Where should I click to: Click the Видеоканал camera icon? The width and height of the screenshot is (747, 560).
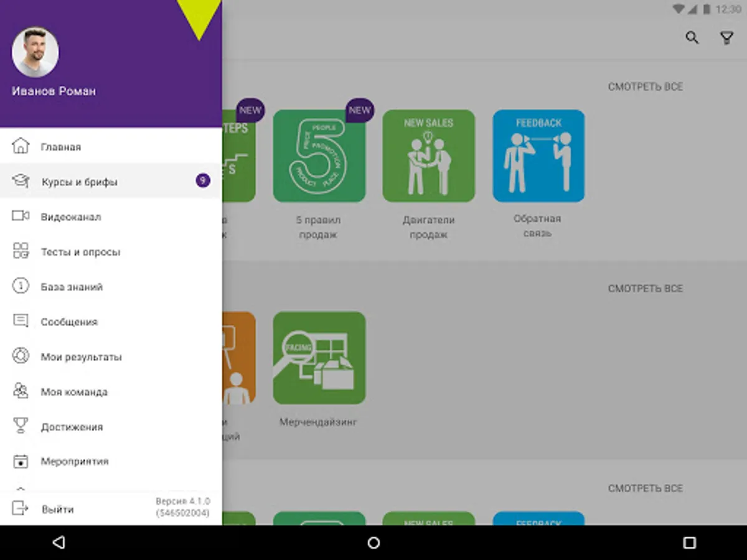[x=21, y=216]
